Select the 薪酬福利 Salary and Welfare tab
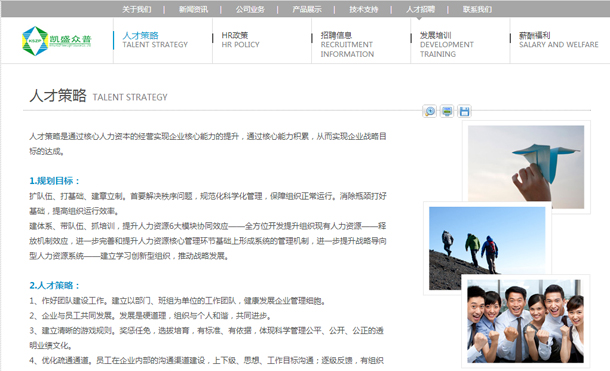610x371 pixels. pos(559,40)
